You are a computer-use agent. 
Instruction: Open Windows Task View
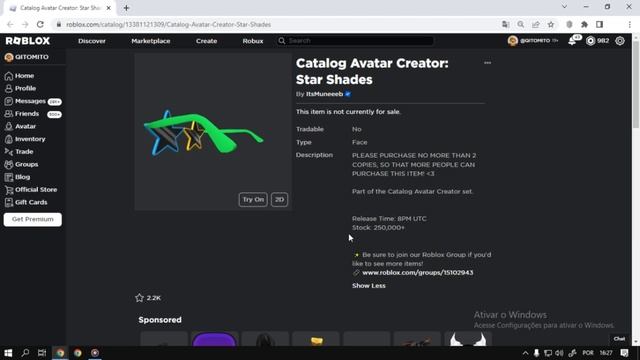click(x=42, y=353)
